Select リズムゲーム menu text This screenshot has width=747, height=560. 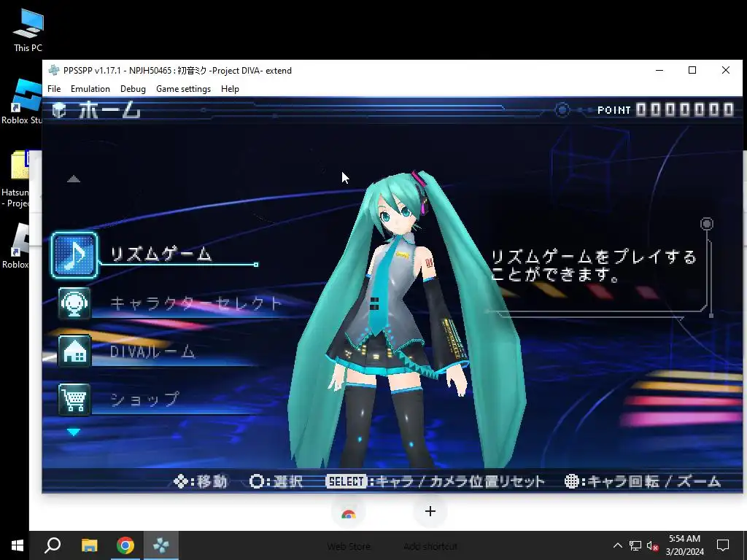point(160,254)
